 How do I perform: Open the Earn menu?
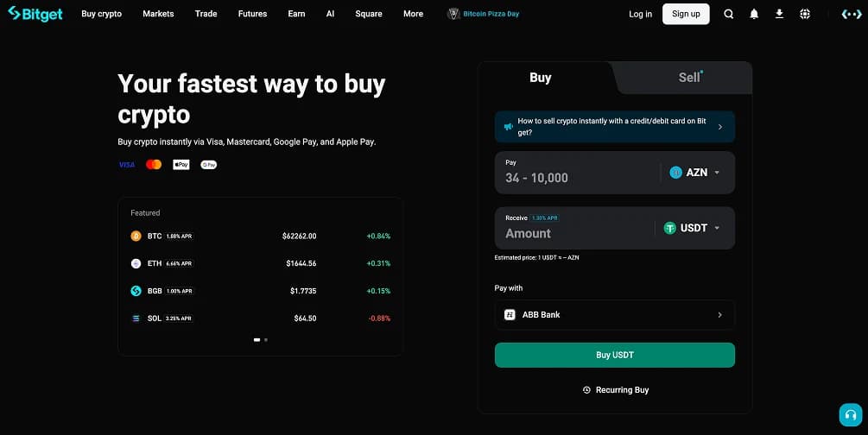coord(297,14)
